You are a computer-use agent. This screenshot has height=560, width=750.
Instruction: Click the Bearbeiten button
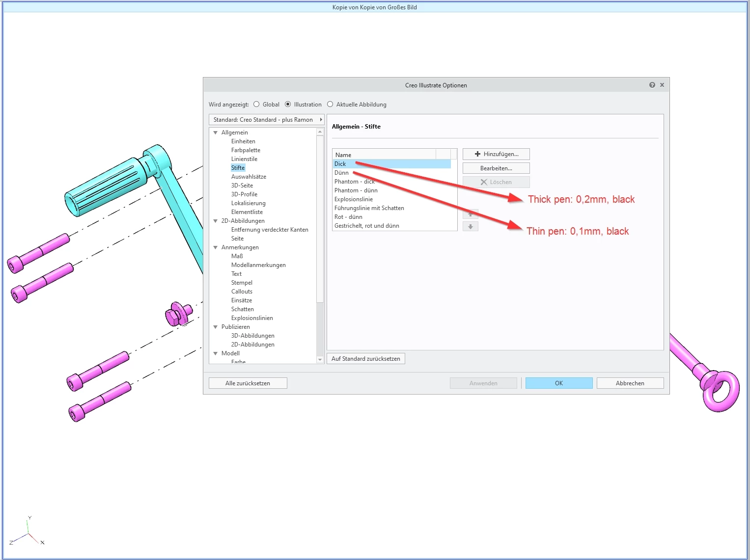click(496, 168)
